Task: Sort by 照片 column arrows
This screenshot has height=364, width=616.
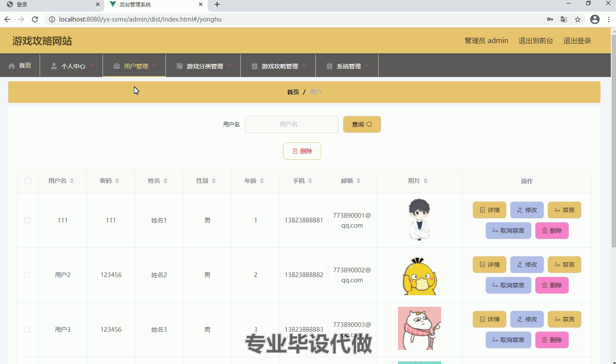Action: point(426,181)
